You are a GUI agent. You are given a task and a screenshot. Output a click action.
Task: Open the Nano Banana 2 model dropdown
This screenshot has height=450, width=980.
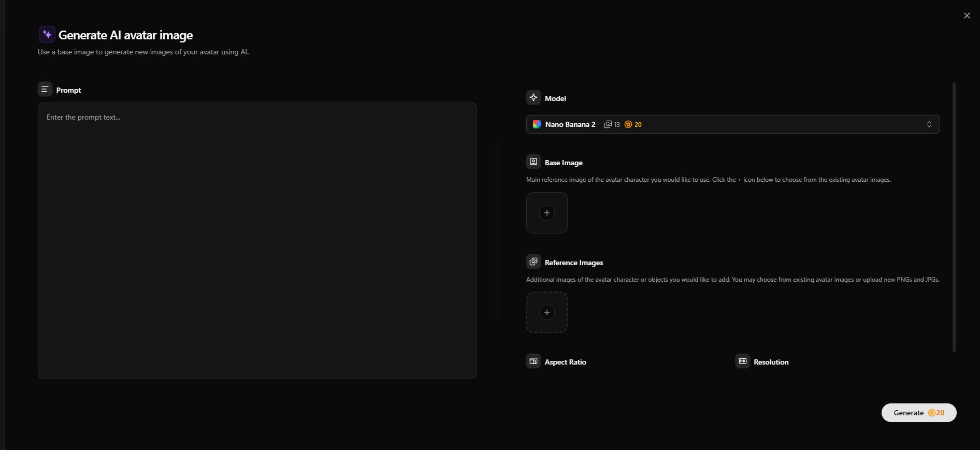point(733,124)
